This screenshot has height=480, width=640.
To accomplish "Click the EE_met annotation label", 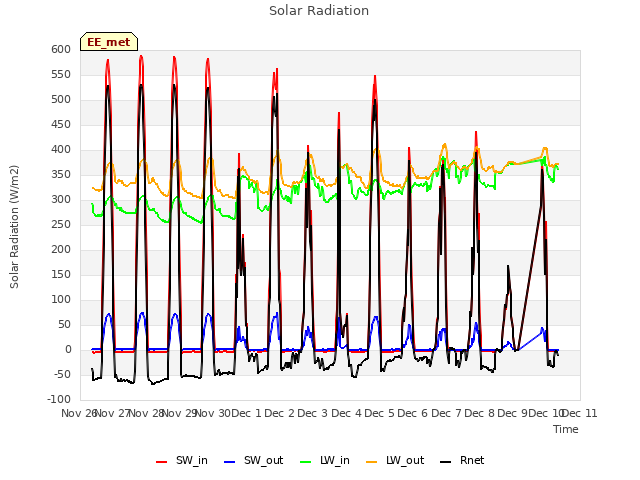I will (109, 42).
